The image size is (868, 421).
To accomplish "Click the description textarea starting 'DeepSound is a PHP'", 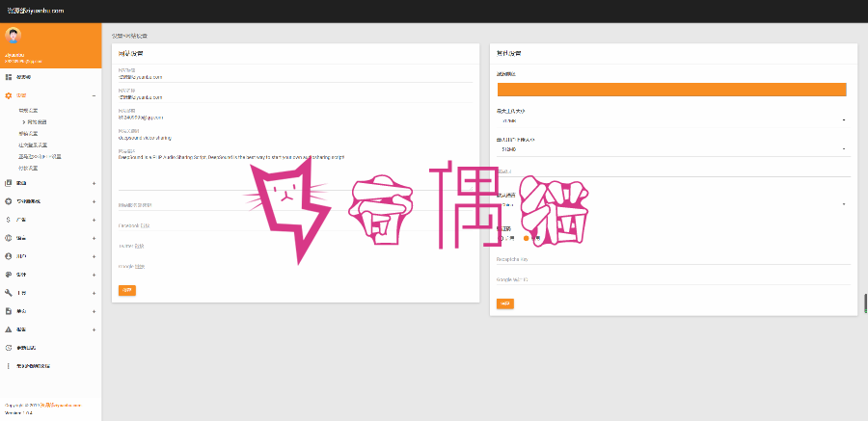I will click(x=296, y=171).
